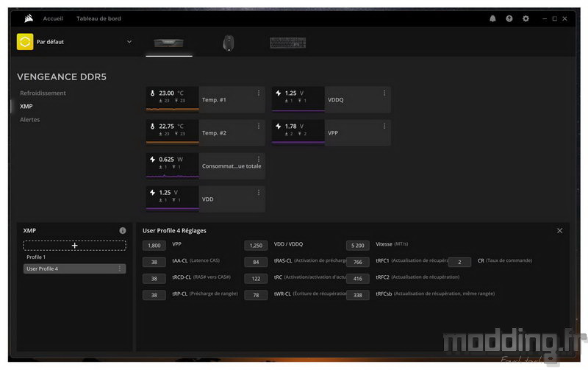
Task: Close the User Profile 4 Réglages panel
Action: click(559, 230)
